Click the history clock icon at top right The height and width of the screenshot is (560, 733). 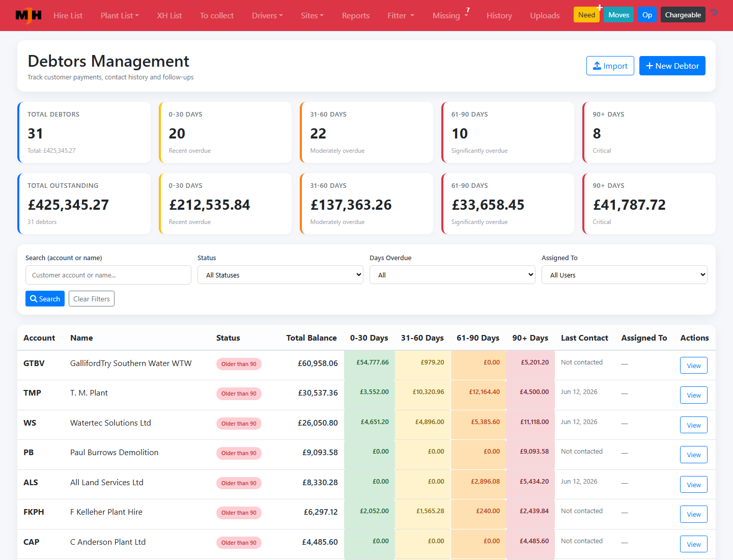click(x=714, y=13)
